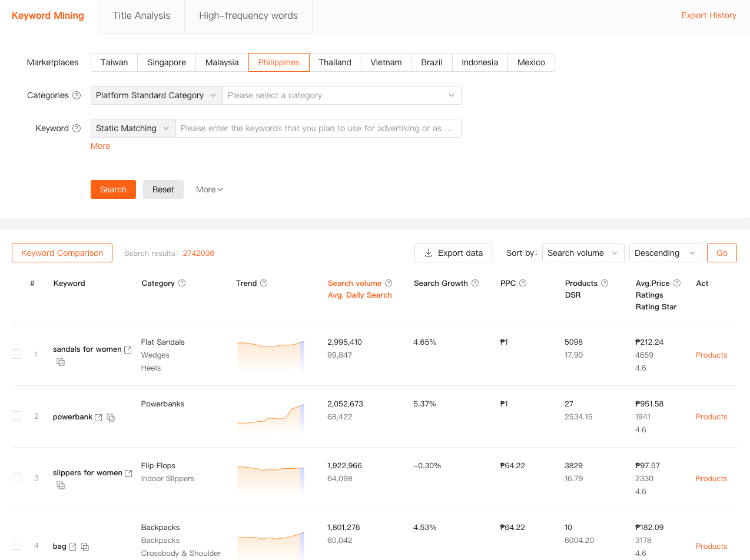This screenshot has height=560, width=750.
Task: Tick the slippers for women checkbox
Action: (16, 478)
